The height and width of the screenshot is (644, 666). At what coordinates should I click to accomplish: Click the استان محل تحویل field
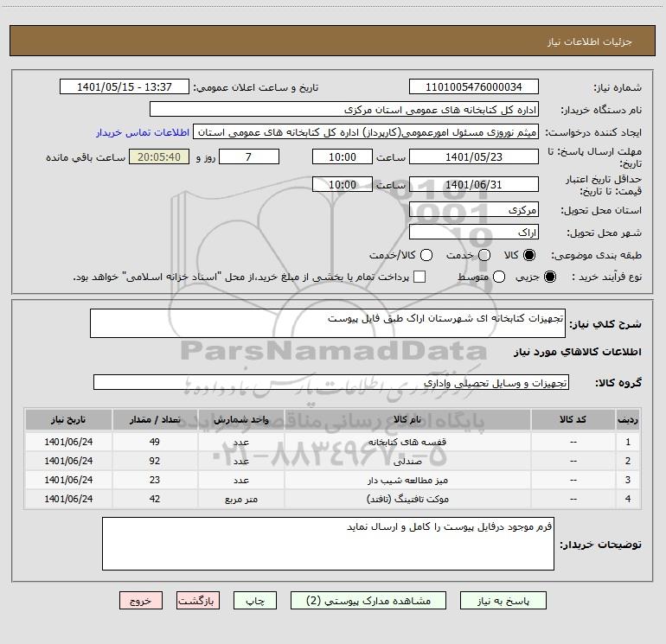point(474,210)
